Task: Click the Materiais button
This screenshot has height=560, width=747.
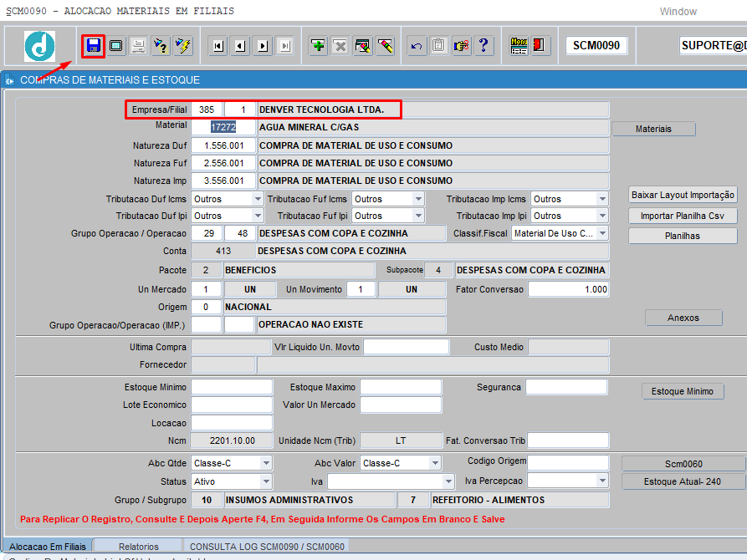Action: click(x=653, y=129)
